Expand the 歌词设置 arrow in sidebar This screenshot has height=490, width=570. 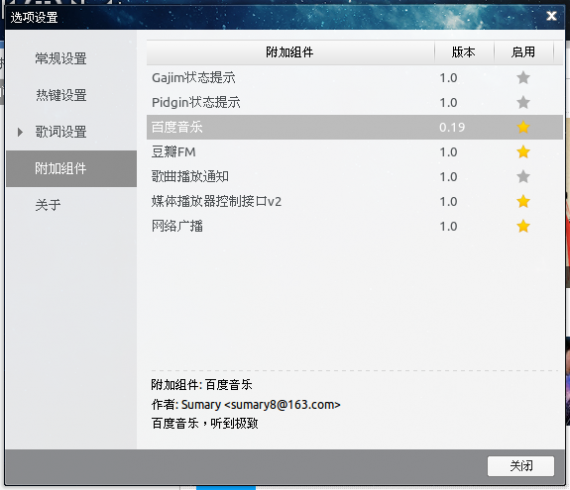20,132
